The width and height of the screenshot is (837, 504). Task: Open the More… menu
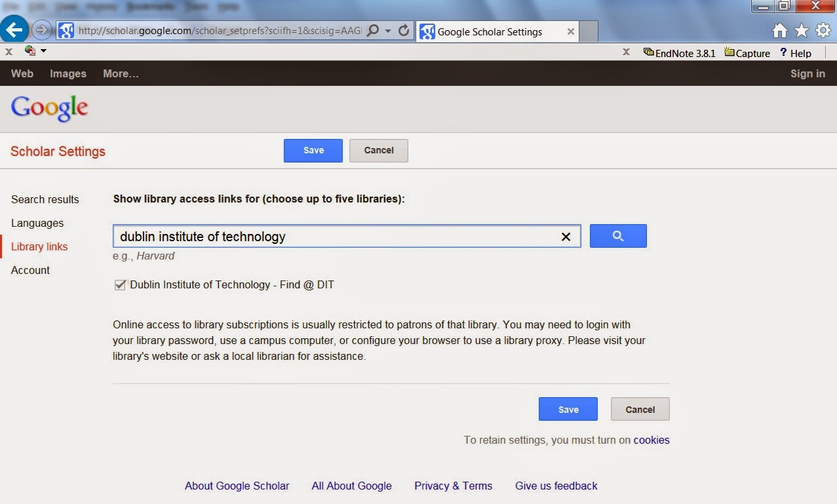[x=121, y=73]
